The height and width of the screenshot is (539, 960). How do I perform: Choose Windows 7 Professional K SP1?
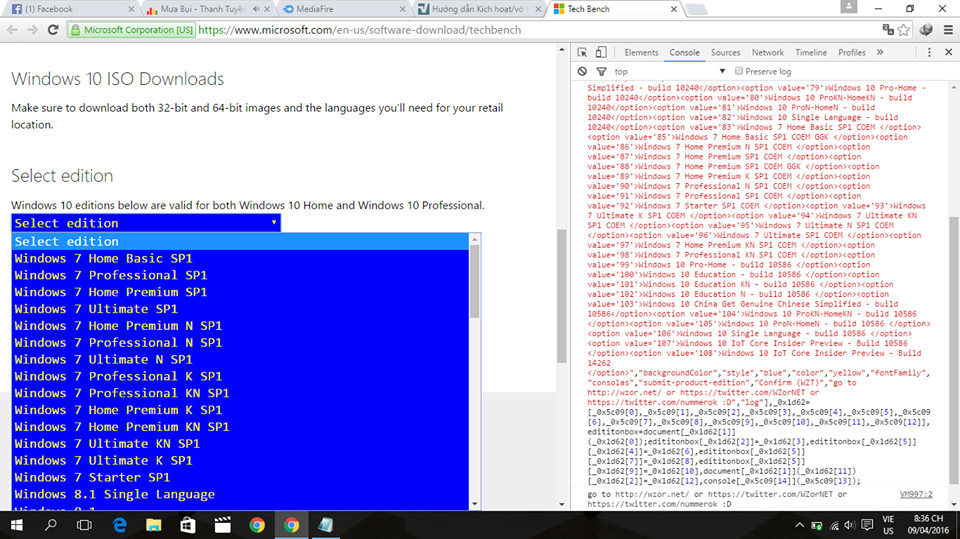pyautogui.click(x=240, y=376)
